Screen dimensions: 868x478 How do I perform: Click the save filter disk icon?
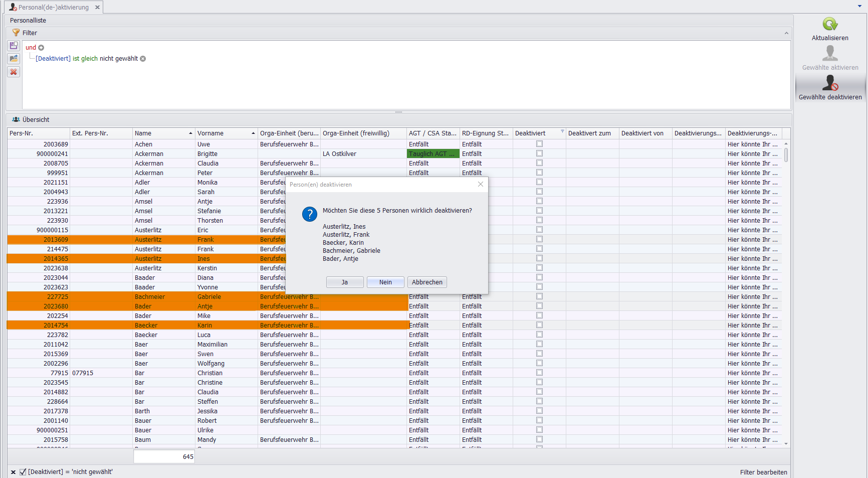14,46
